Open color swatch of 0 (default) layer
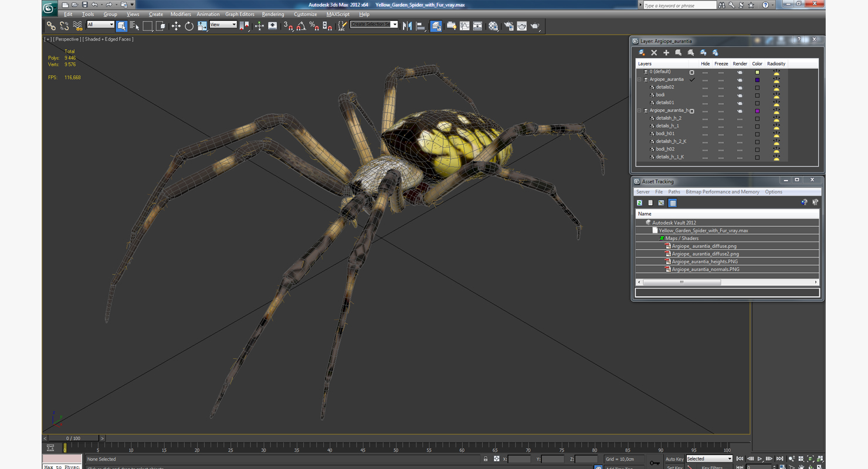This screenshot has height=469, width=868. coord(757,72)
